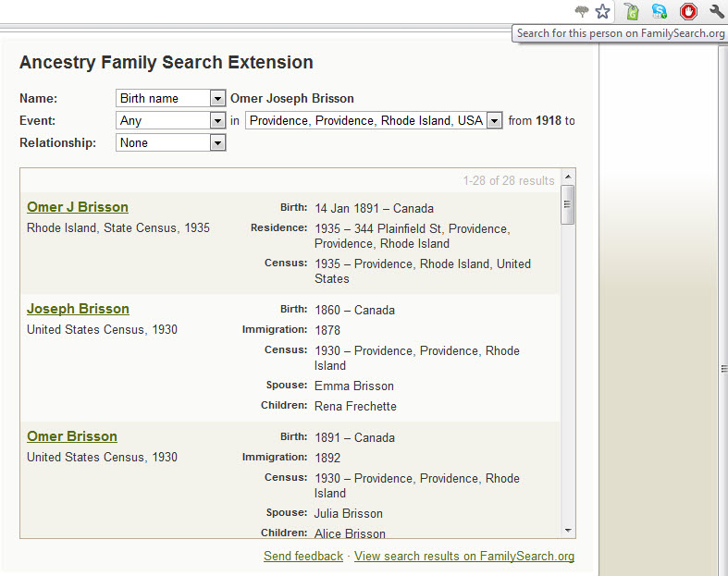This screenshot has width=728, height=576.
Task: Click birth date 14 Jan 1891 – Canada
Action: tap(375, 208)
